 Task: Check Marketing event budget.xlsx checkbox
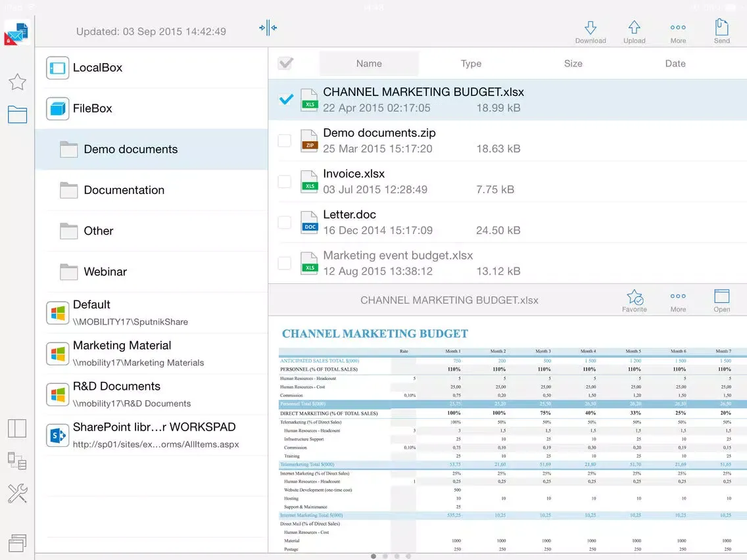tap(285, 263)
